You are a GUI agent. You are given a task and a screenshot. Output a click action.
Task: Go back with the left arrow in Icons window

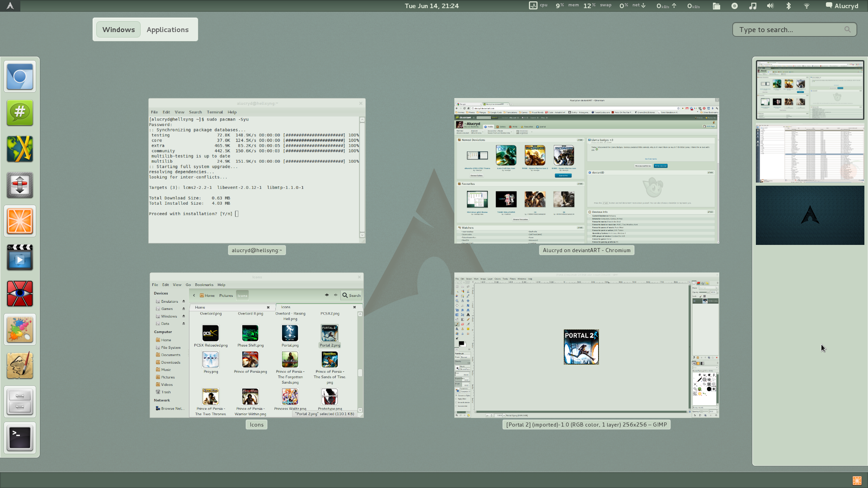(326, 295)
